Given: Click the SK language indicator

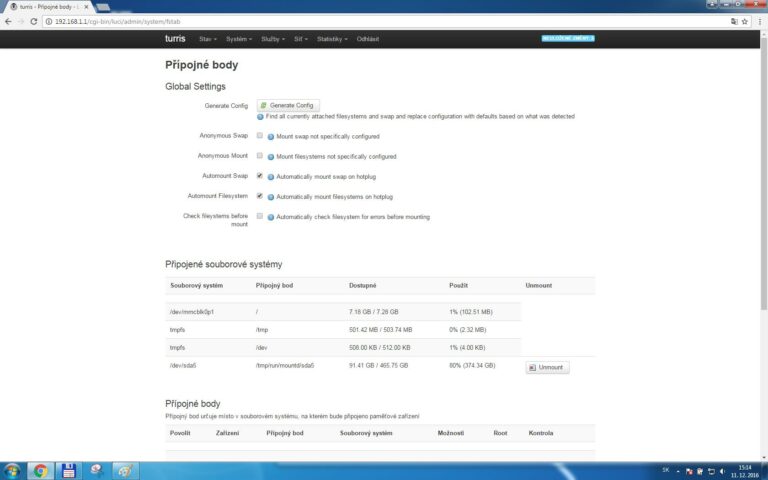Looking at the screenshot, I should 666,470.
